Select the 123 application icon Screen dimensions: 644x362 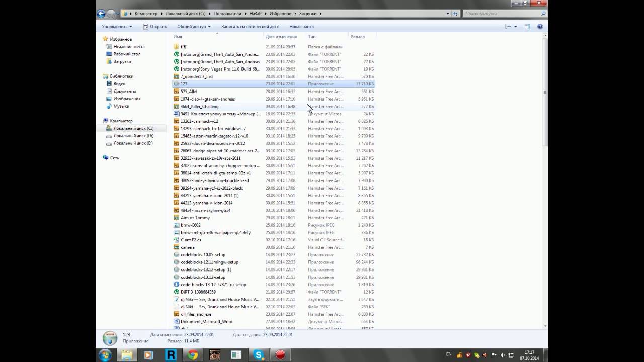click(x=177, y=84)
